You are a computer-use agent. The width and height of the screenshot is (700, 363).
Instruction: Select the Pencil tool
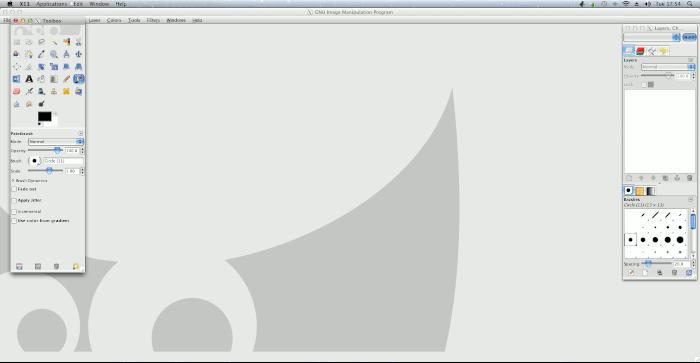point(67,79)
